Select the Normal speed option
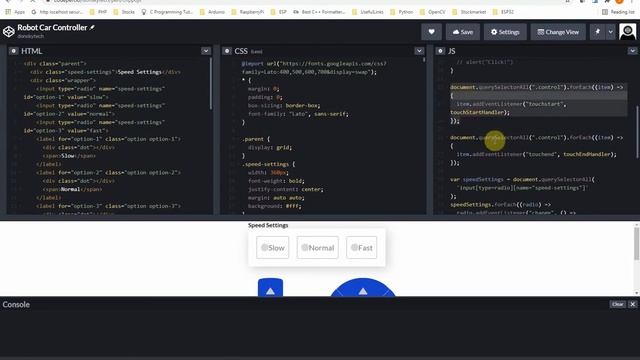This screenshot has width=640, height=360. [318, 247]
